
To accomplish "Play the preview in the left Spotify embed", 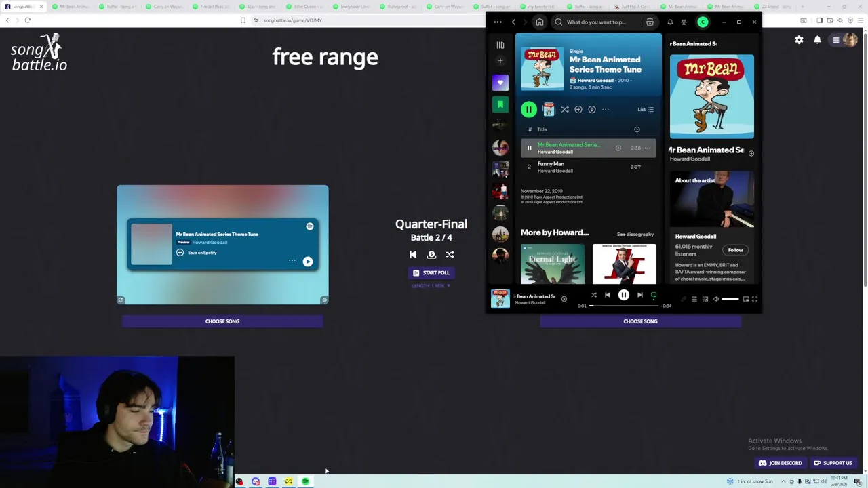I will pos(308,262).
